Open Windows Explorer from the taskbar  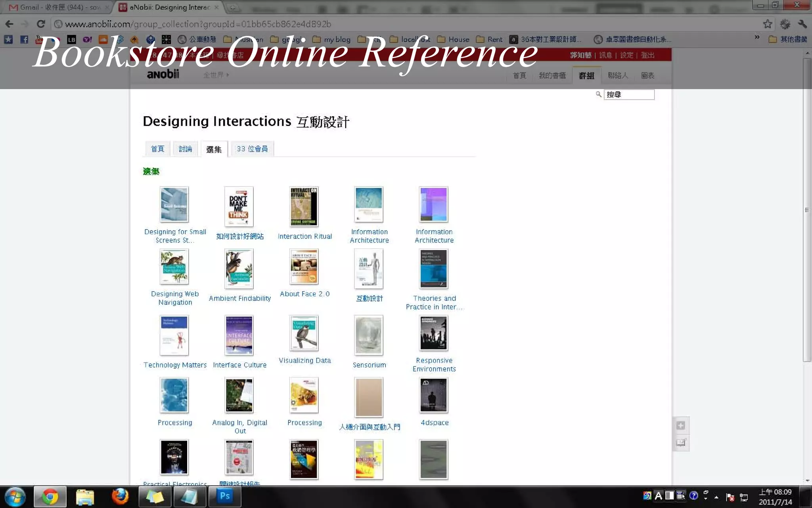pos(85,496)
